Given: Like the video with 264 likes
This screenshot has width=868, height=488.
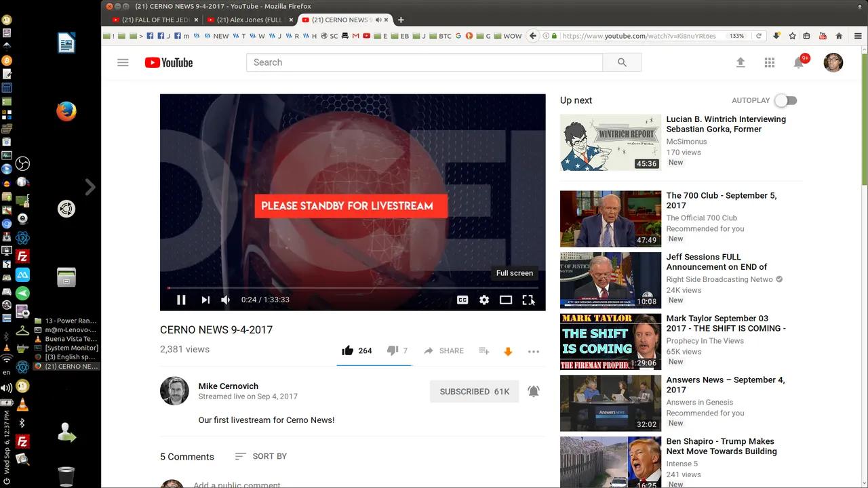Looking at the screenshot, I should click(357, 350).
